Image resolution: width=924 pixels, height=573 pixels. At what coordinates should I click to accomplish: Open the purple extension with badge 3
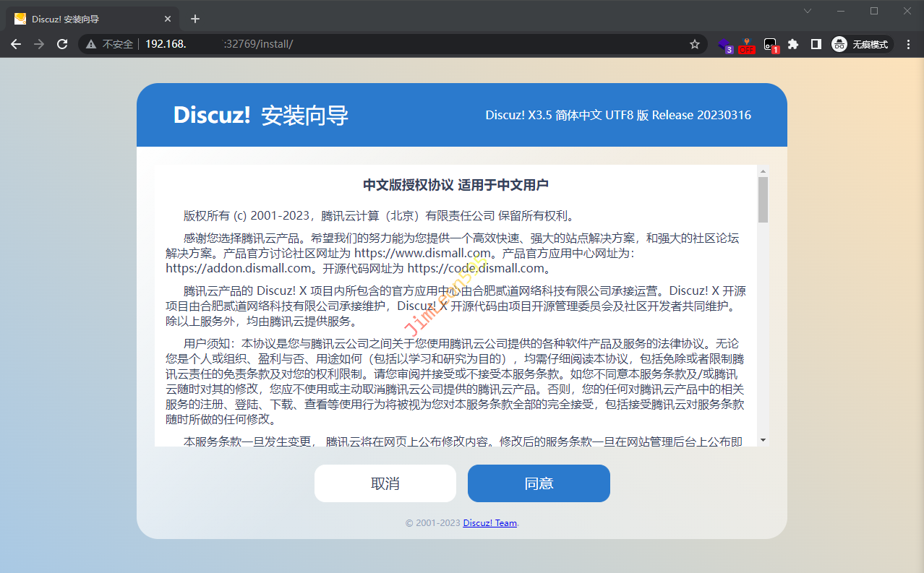point(724,45)
